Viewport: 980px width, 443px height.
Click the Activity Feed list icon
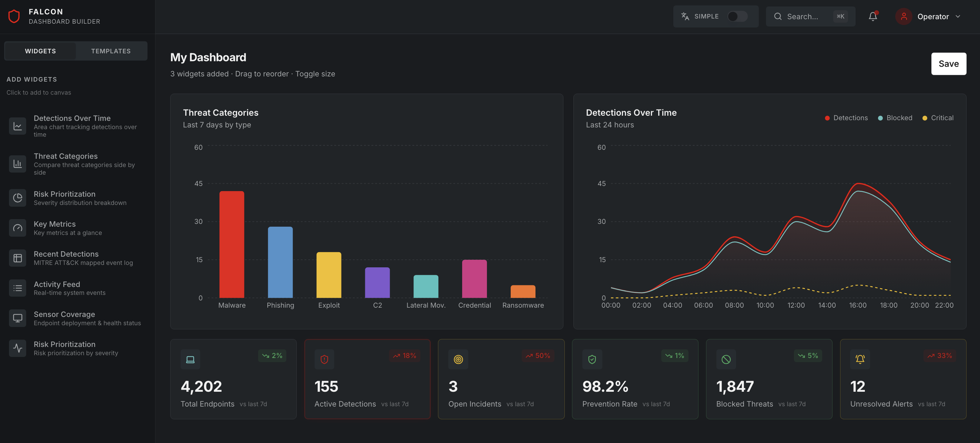coord(18,288)
